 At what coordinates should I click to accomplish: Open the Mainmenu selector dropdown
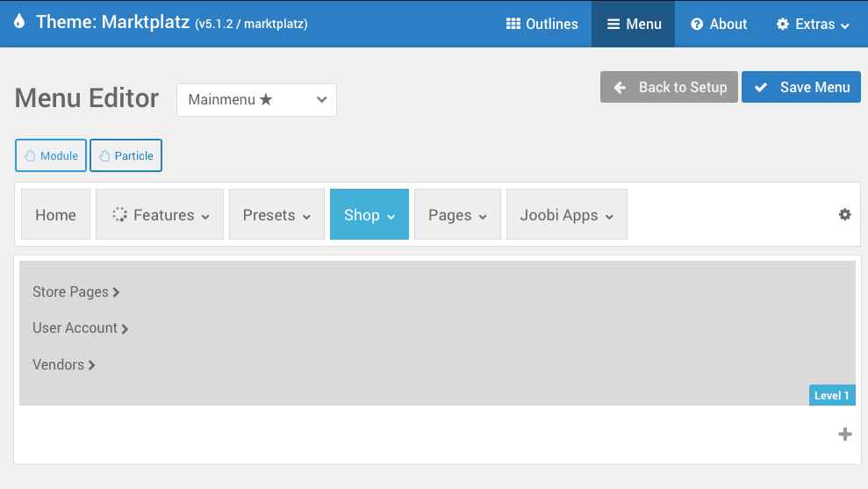click(x=256, y=100)
